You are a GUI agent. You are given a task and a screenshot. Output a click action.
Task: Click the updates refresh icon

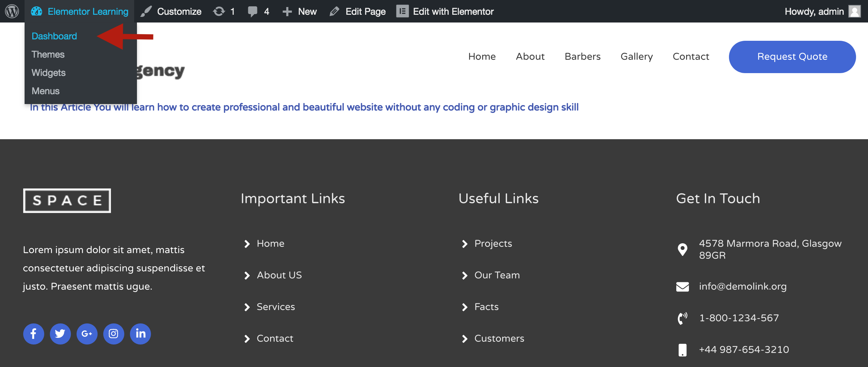(x=219, y=11)
